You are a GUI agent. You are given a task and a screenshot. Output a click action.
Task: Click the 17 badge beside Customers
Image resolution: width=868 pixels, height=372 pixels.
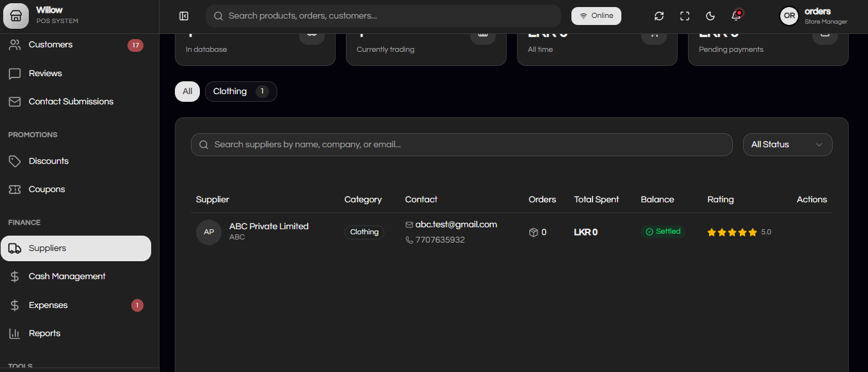click(135, 45)
